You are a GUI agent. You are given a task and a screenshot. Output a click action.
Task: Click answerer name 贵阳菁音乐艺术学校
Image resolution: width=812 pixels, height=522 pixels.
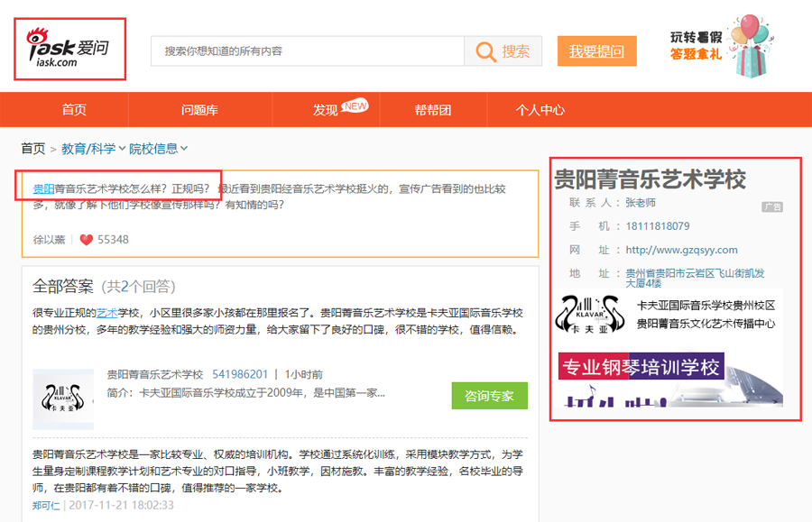[155, 374]
